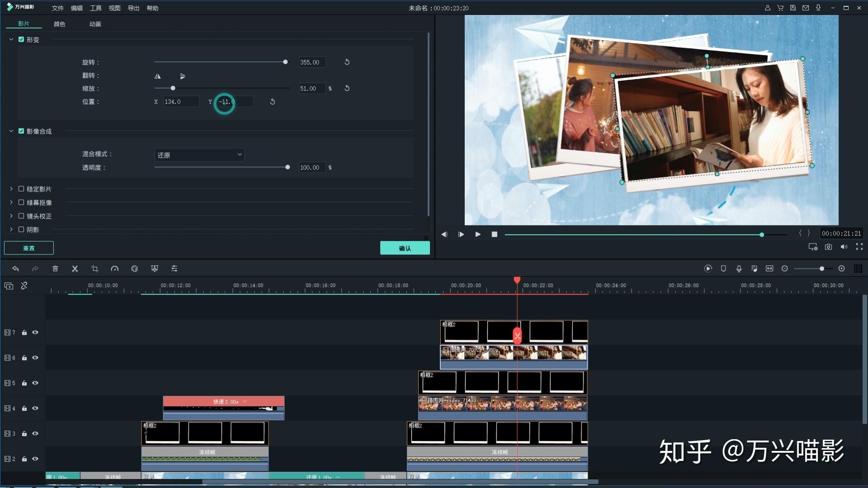
Task: Open preview display settings icon
Action: (x=813, y=247)
